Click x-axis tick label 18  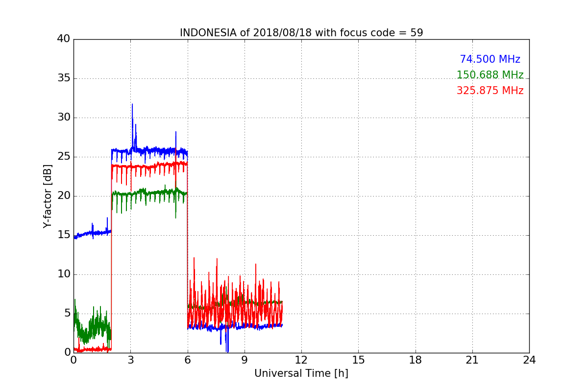416,360
